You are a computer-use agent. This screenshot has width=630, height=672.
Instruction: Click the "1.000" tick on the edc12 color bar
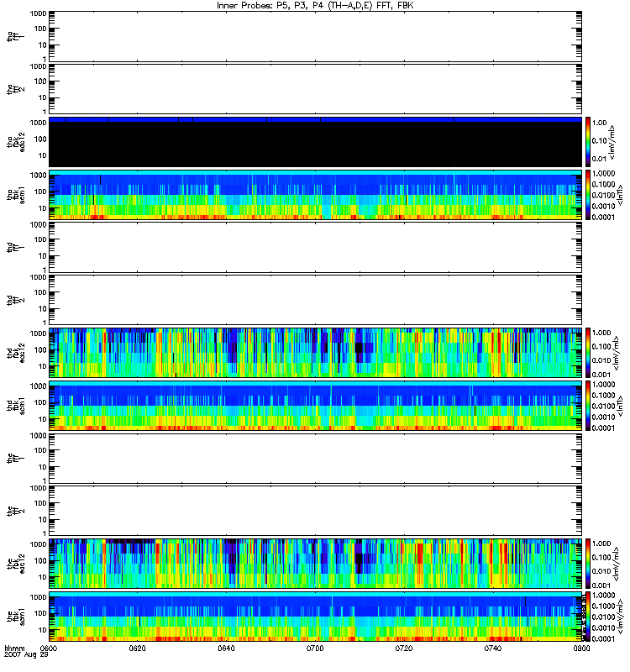[601, 543]
